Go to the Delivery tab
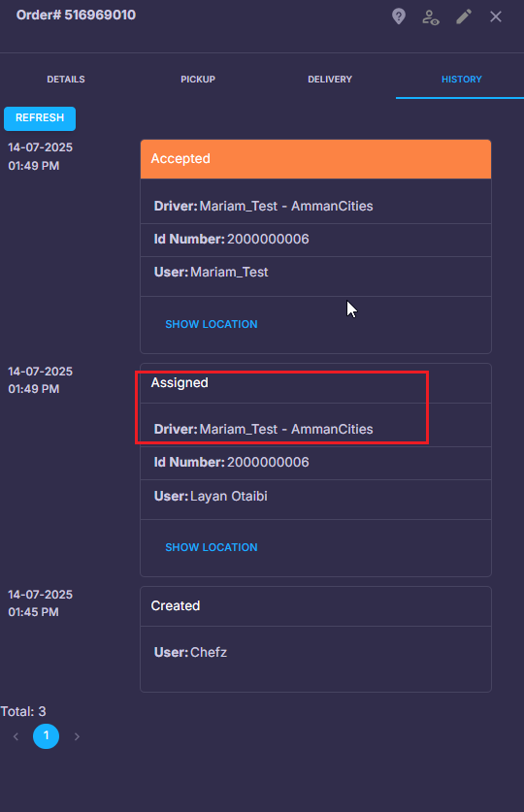 click(330, 80)
